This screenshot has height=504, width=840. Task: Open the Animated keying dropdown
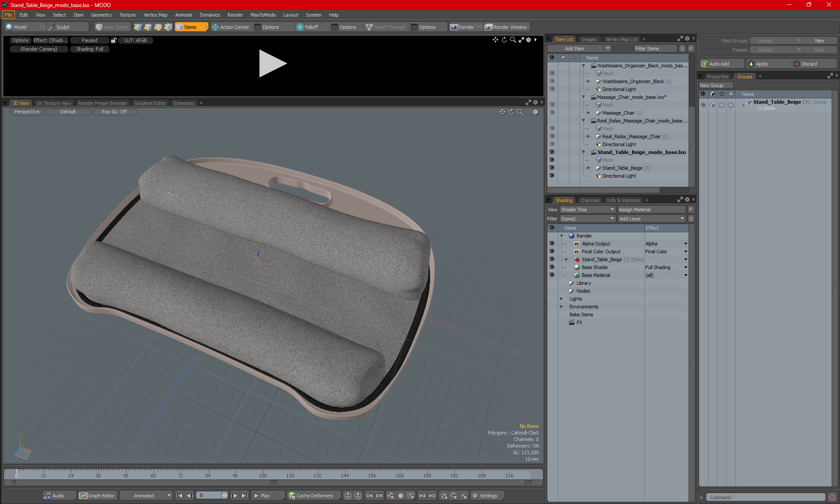click(x=146, y=496)
